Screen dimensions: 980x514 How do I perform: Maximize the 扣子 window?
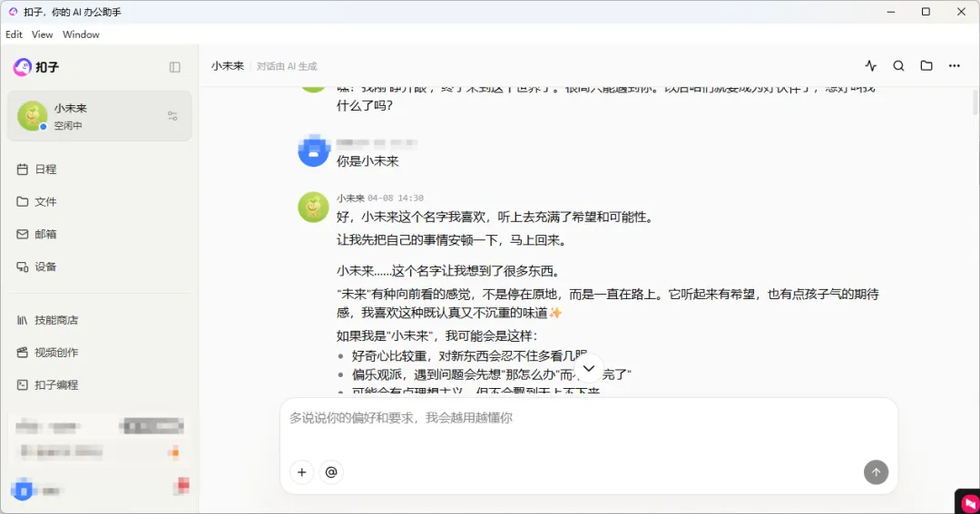[926, 12]
